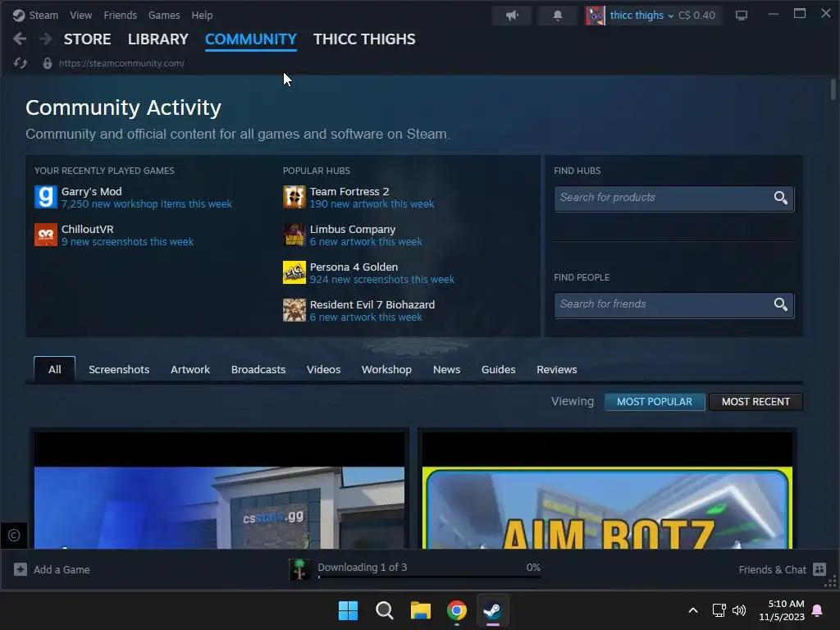Open COMMUNITY section

251,39
